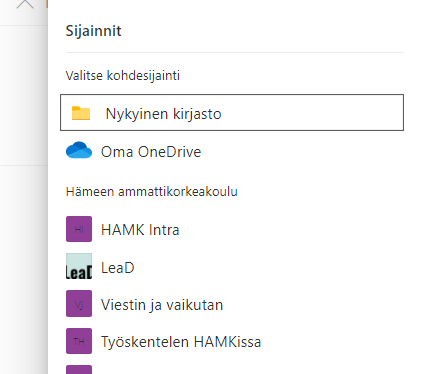
Task: Click the upward chevron behind the panel
Action: click(25, 4)
